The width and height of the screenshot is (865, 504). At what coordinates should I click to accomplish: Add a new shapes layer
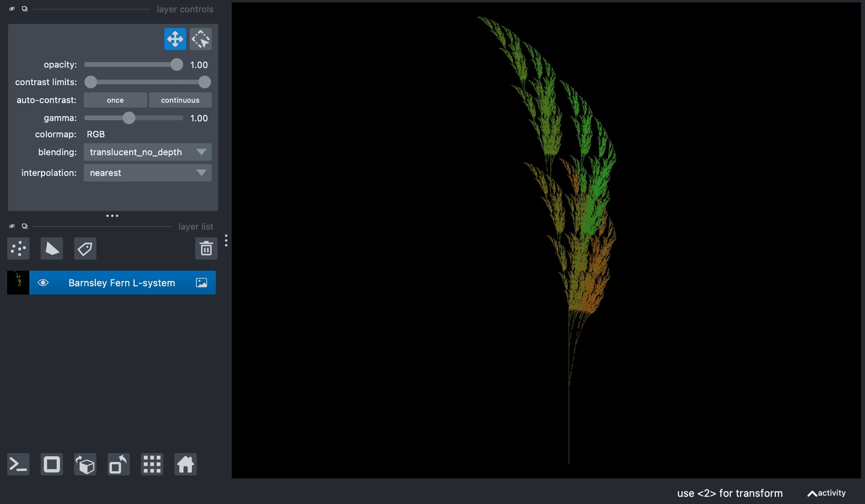(52, 248)
